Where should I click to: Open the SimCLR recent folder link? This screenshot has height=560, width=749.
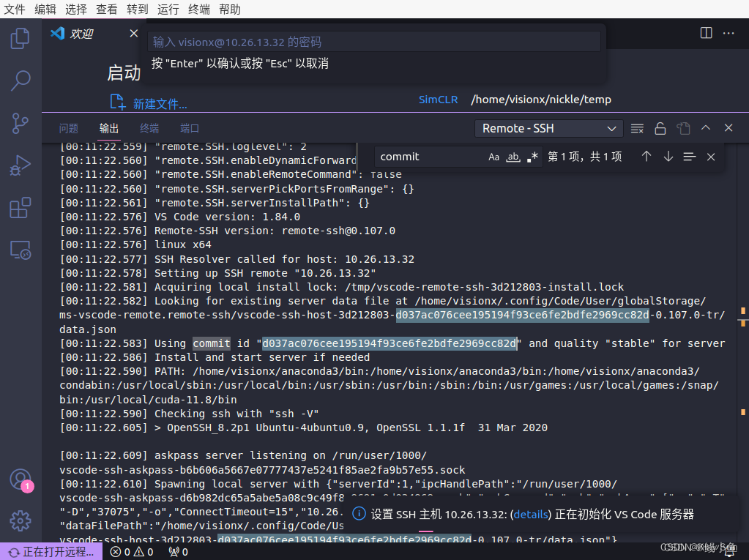coord(438,100)
